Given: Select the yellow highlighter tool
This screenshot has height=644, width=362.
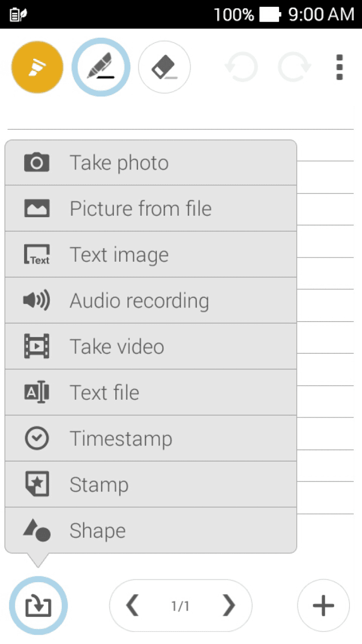Looking at the screenshot, I should point(37,67).
